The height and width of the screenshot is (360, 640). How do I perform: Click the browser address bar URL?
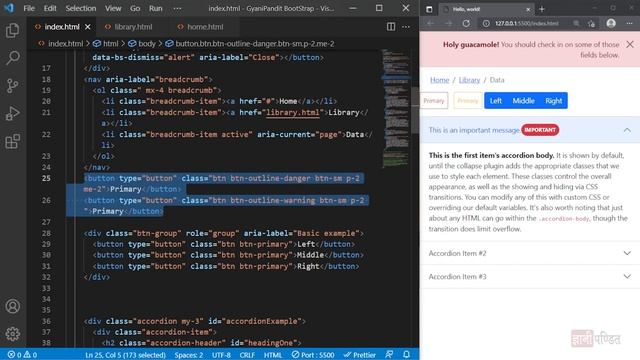[x=527, y=23]
